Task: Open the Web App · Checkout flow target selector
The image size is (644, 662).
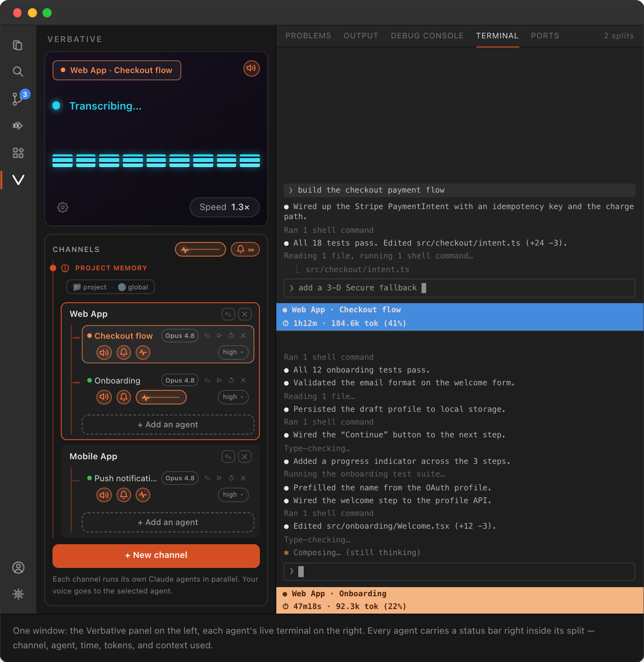Action: [x=117, y=70]
